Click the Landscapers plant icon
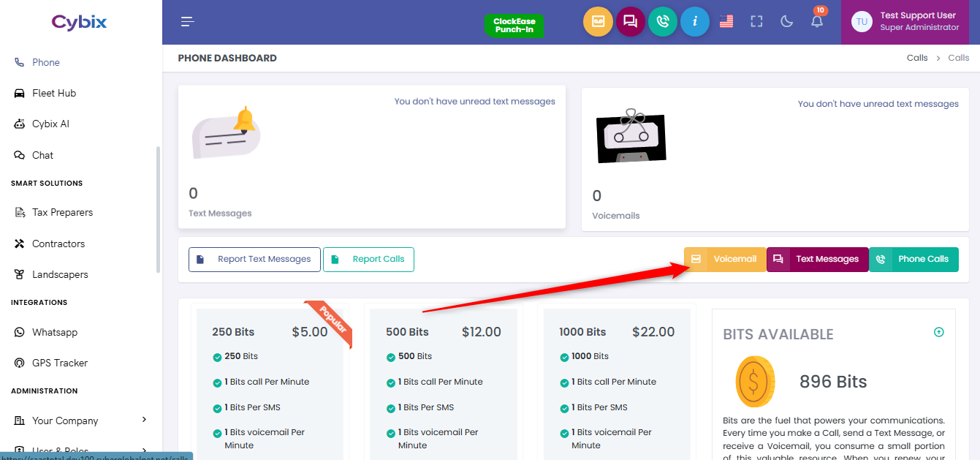Viewport: 980px width, 460px height. click(20, 274)
